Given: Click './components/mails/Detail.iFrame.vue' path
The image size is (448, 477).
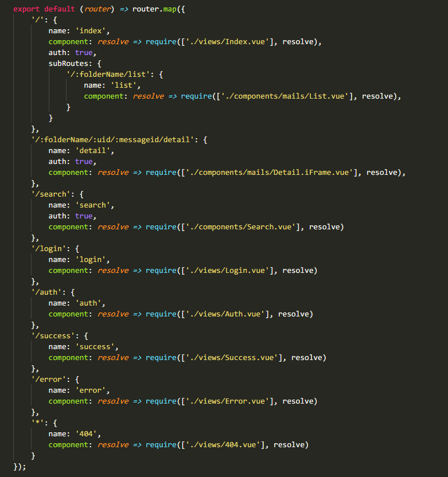Looking at the screenshot, I should (270, 173).
